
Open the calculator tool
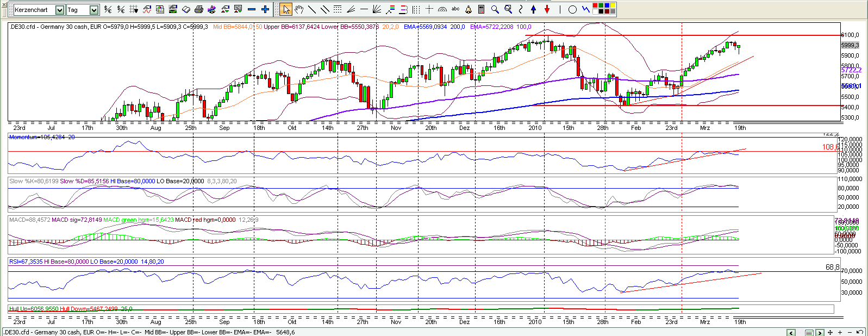tap(482, 9)
